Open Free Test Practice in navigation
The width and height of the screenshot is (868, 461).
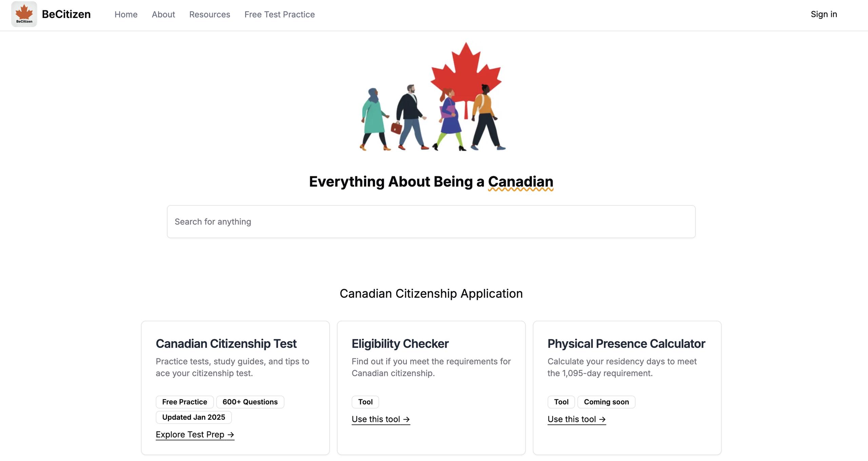coord(279,14)
